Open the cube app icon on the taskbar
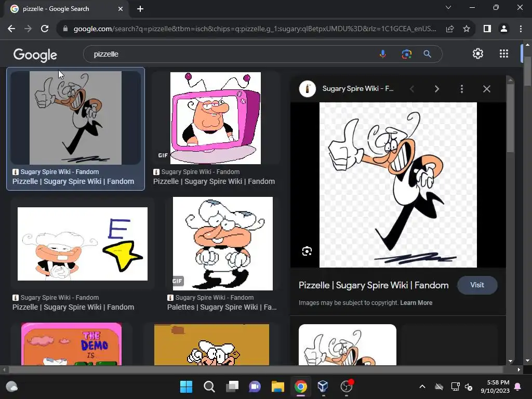The image size is (532, 399). click(323, 386)
